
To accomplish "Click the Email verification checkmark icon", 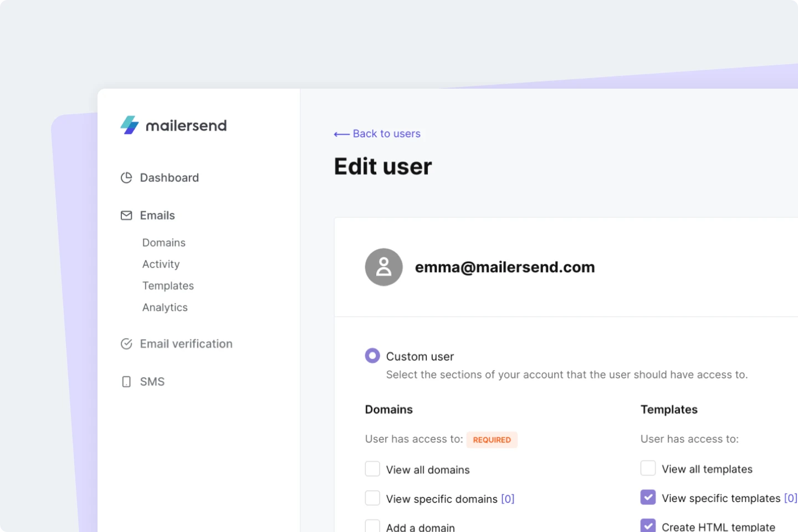I will [x=126, y=344].
